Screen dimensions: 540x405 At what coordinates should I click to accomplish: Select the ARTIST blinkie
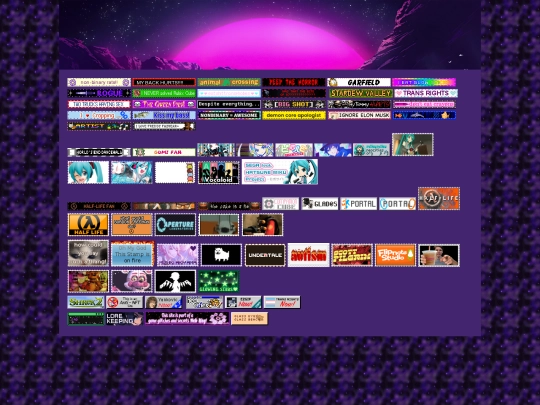pos(99,126)
